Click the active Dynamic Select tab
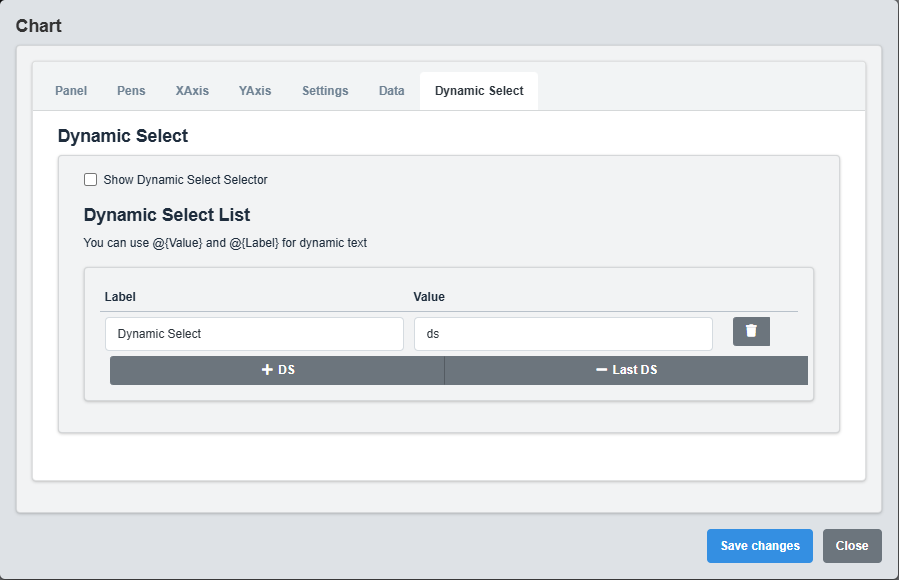The width and height of the screenshot is (899, 580). coord(478,90)
